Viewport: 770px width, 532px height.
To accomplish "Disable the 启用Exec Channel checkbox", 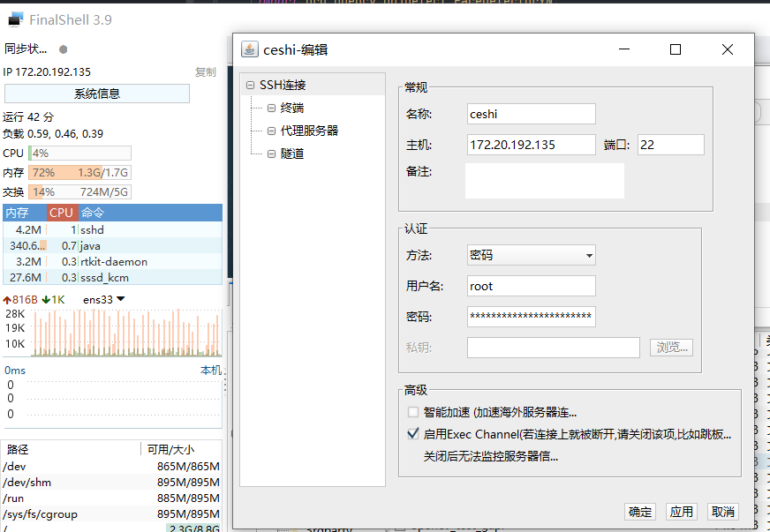I will (x=413, y=434).
